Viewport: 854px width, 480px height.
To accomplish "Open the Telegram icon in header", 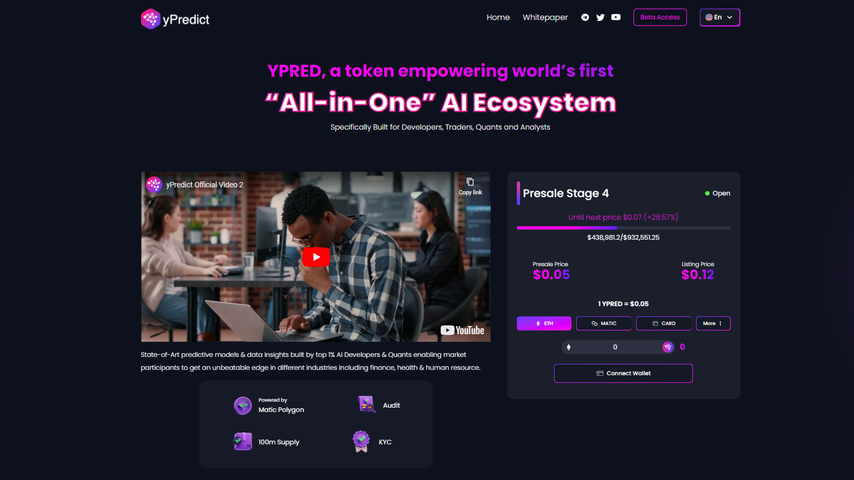I will coord(585,17).
